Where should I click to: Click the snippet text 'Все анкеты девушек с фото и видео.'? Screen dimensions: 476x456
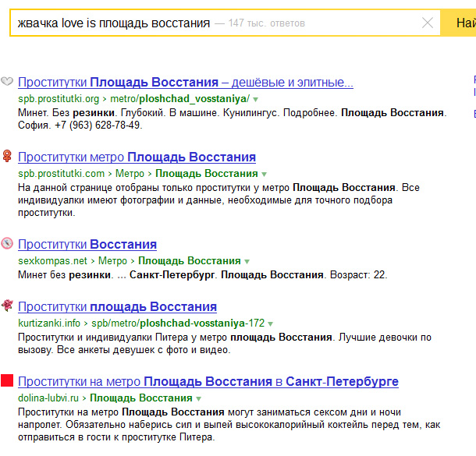tap(144, 350)
